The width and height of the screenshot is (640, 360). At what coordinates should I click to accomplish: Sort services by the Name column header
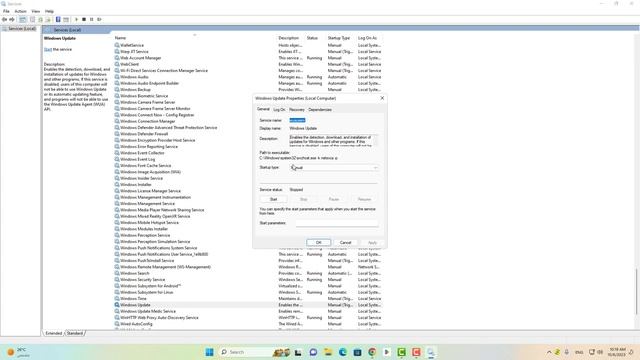coord(195,38)
